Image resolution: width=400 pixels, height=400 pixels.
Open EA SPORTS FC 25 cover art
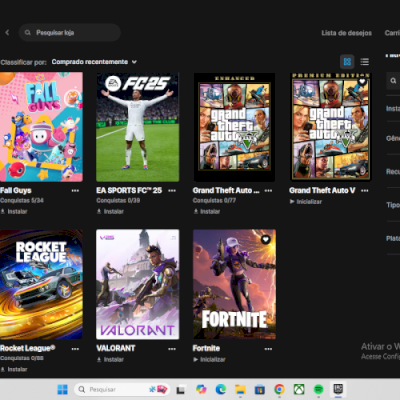coord(138,127)
